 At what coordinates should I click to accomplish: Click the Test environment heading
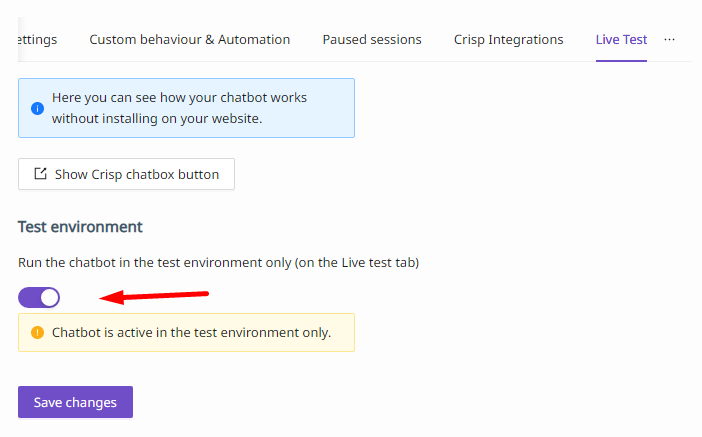click(x=80, y=227)
